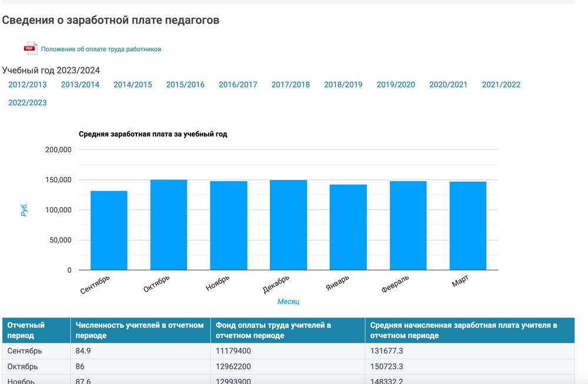This screenshot has height=384, width=588.
Task: Open the PDF document icon
Action: (x=31, y=48)
